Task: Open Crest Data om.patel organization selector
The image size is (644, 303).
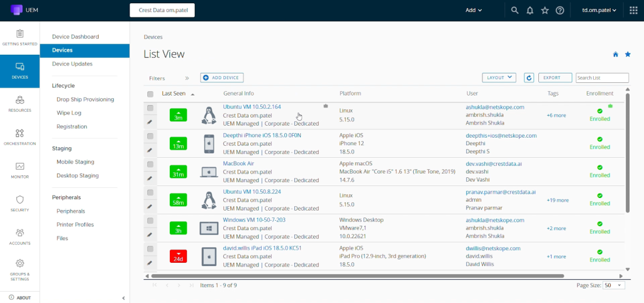Action: (x=162, y=10)
